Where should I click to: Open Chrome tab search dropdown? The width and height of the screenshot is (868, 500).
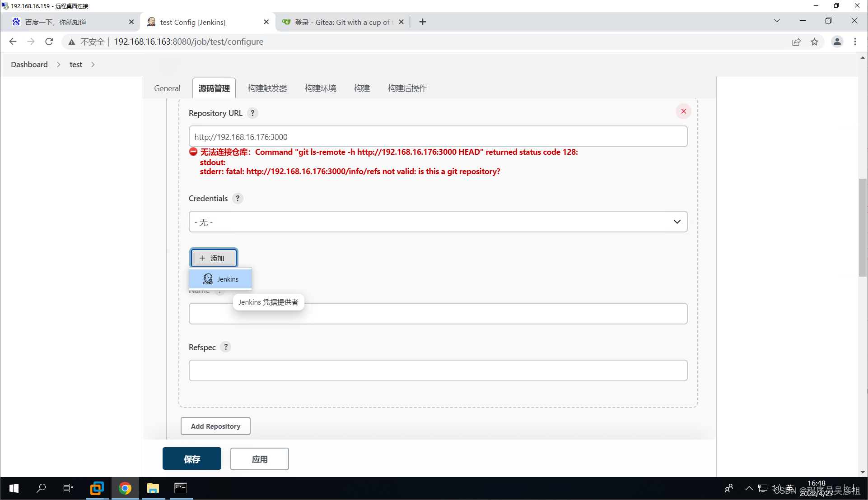(x=777, y=21)
